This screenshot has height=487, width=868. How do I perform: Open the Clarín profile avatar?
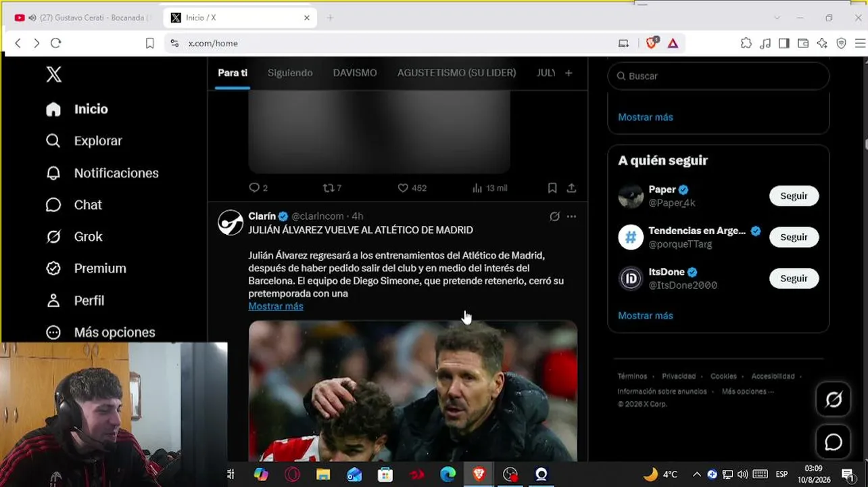231,223
